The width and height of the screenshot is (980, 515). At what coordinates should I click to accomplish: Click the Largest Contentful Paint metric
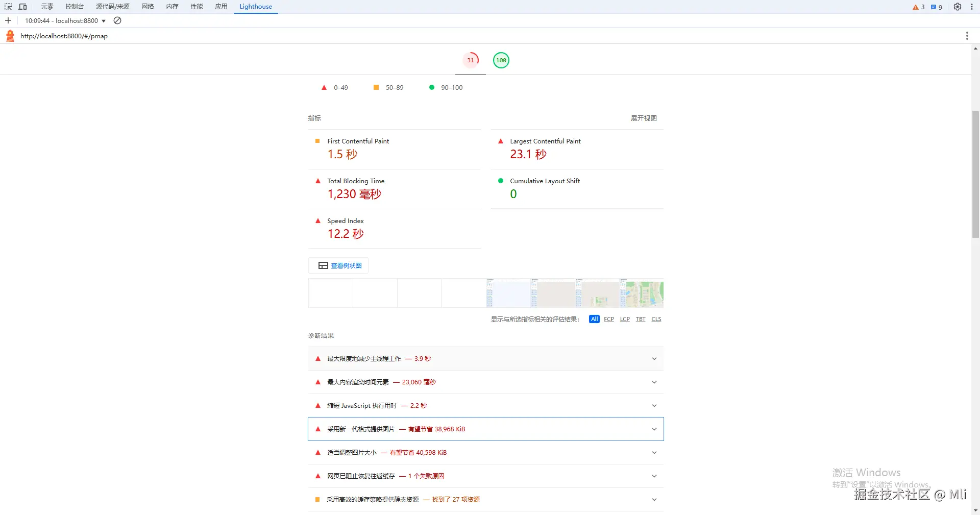coord(577,149)
